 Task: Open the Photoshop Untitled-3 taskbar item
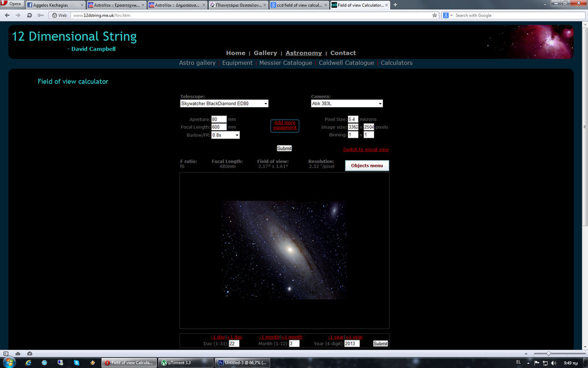[x=242, y=363]
